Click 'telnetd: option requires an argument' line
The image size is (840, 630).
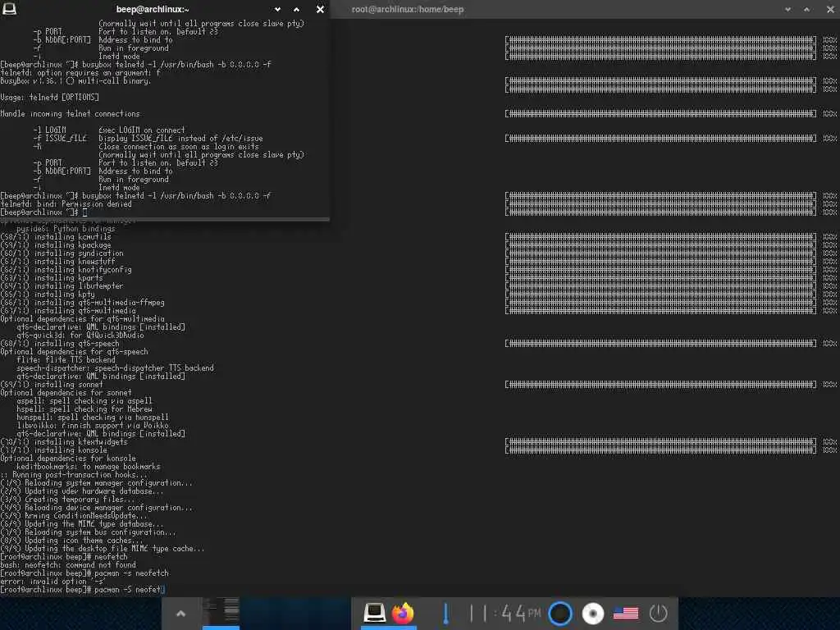click(x=80, y=73)
